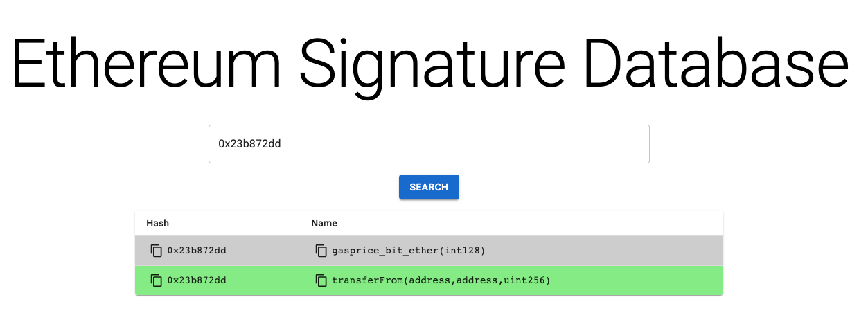Copy the hash in the gray row
868x322 pixels.
[x=157, y=250]
